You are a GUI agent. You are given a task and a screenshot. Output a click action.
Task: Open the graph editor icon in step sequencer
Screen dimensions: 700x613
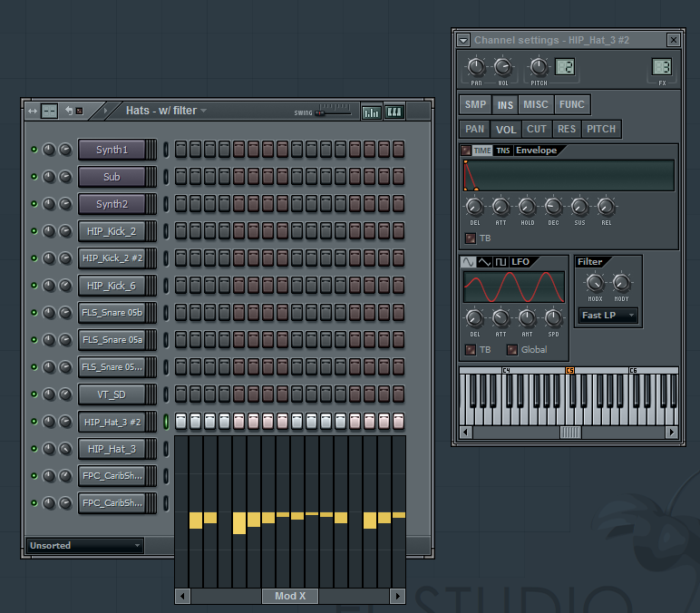[371, 112]
